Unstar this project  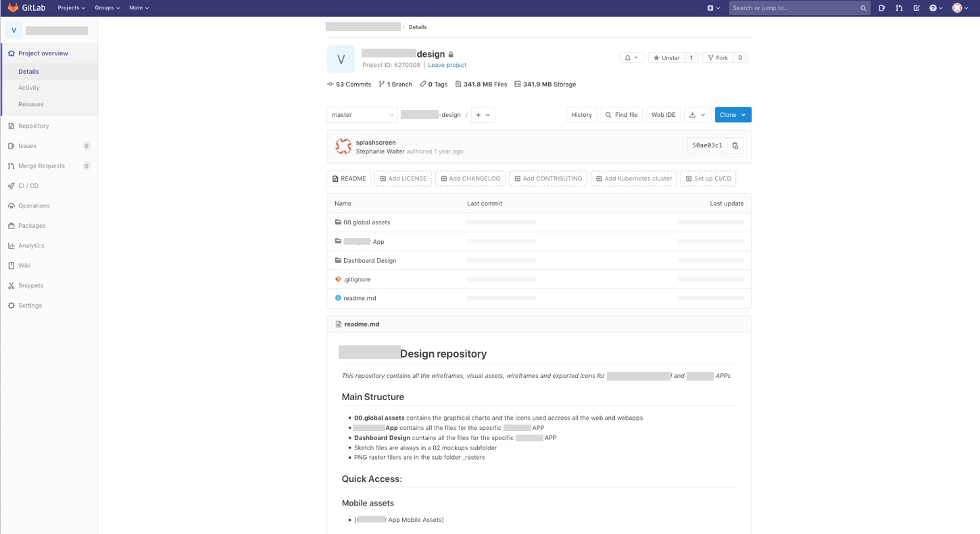tap(666, 58)
